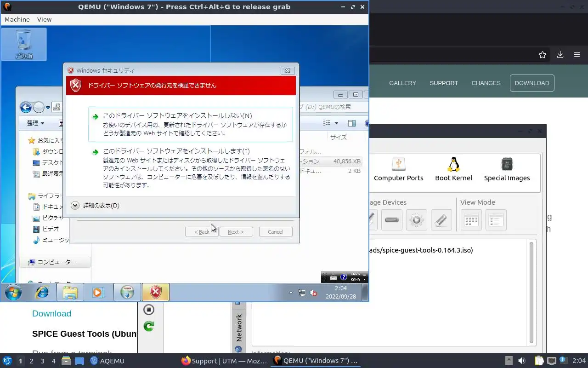Select 最近表示 recent places in Explorer
Viewport: 588px width, 368px height.
[48, 174]
